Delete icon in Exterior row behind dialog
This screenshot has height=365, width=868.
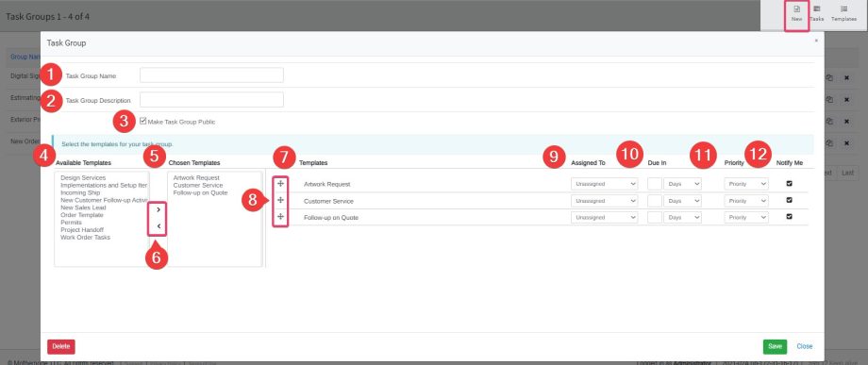pyautogui.click(x=846, y=121)
